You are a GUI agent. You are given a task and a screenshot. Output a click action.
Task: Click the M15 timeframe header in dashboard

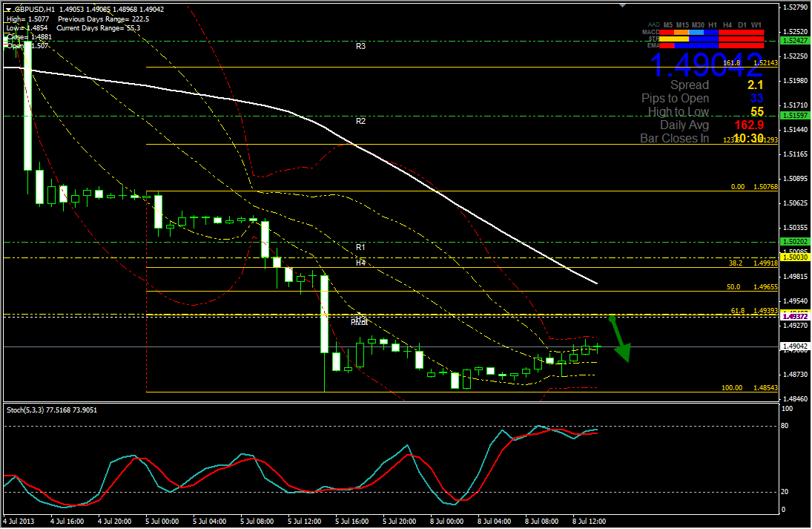[682, 25]
